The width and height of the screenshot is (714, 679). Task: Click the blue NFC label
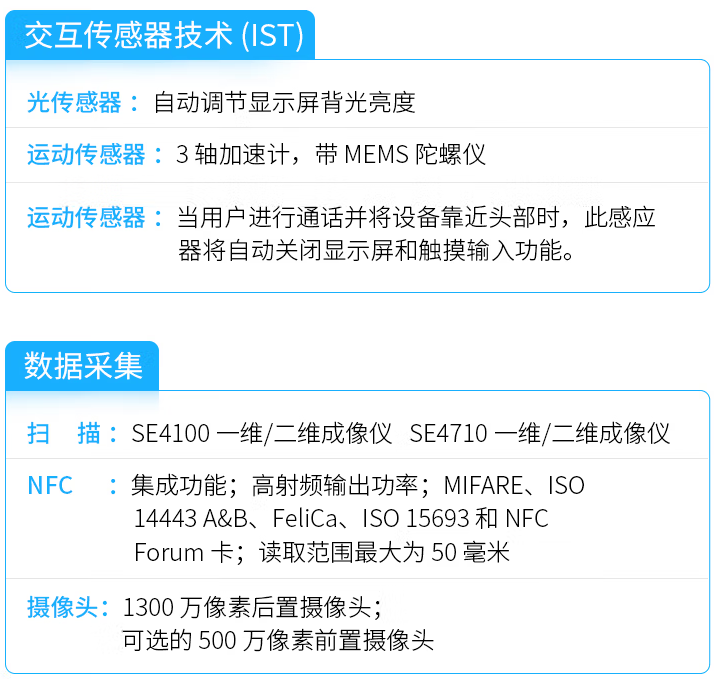click(x=50, y=486)
